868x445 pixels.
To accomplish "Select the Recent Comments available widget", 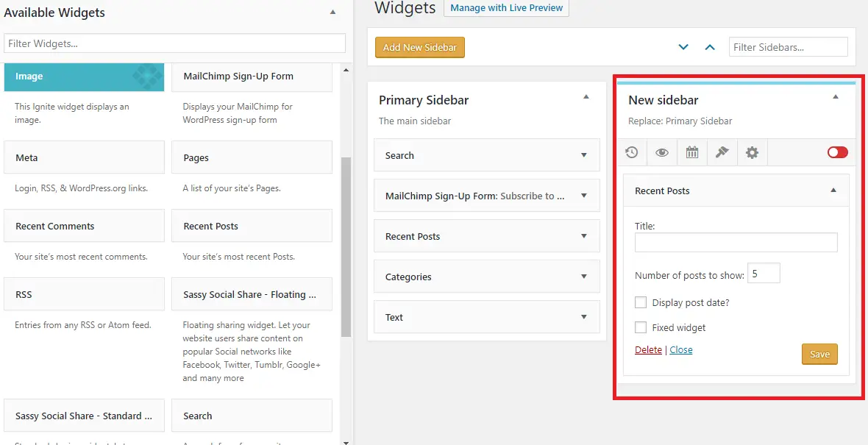I will pos(84,226).
